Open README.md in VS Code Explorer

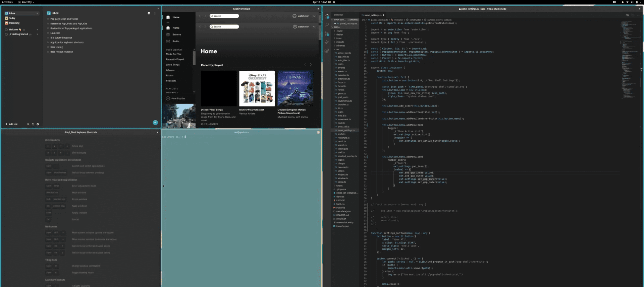click(342, 215)
